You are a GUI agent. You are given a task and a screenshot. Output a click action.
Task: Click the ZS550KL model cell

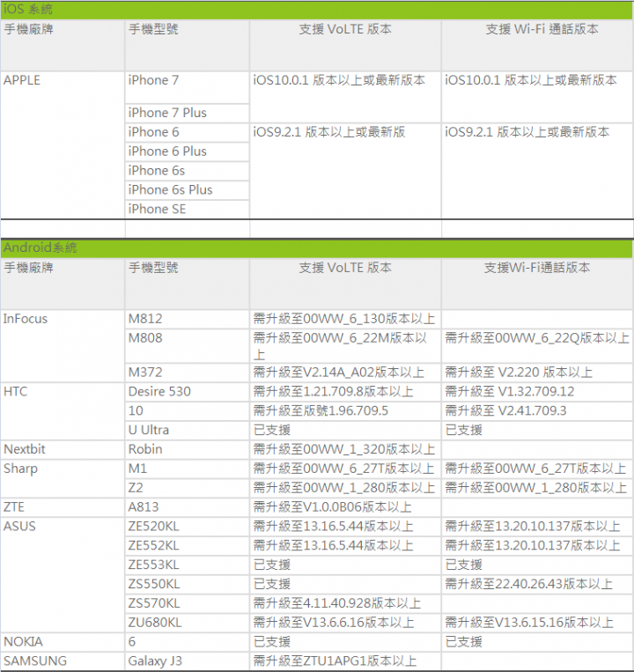click(188, 585)
